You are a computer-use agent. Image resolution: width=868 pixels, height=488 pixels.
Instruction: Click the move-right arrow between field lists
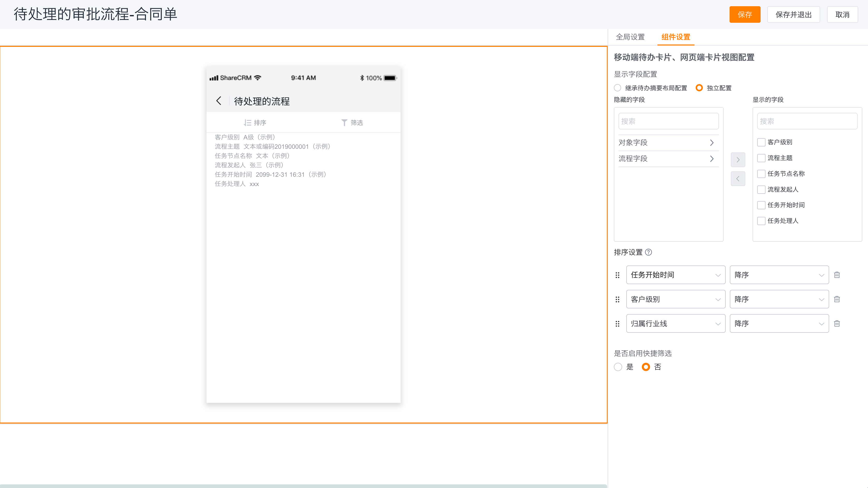(738, 160)
